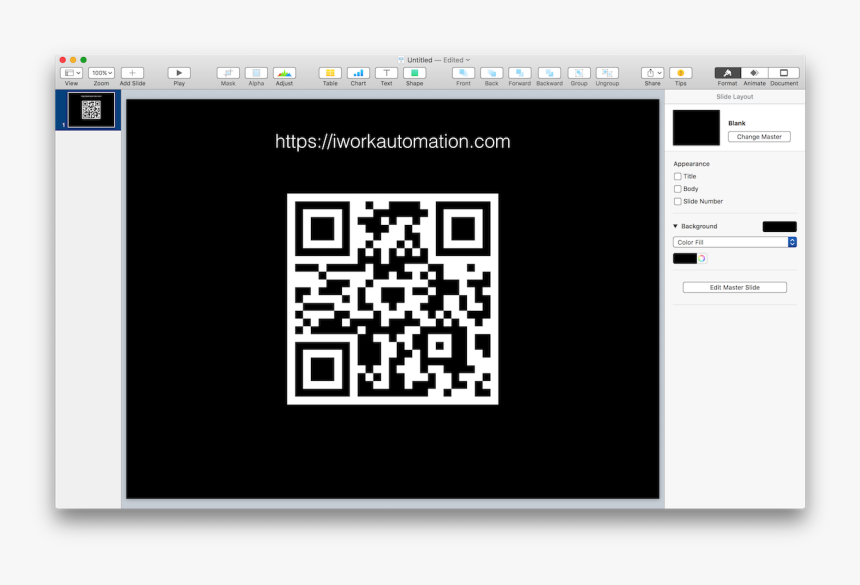Ungroup the selected objects
The image size is (860, 585).
pos(607,73)
